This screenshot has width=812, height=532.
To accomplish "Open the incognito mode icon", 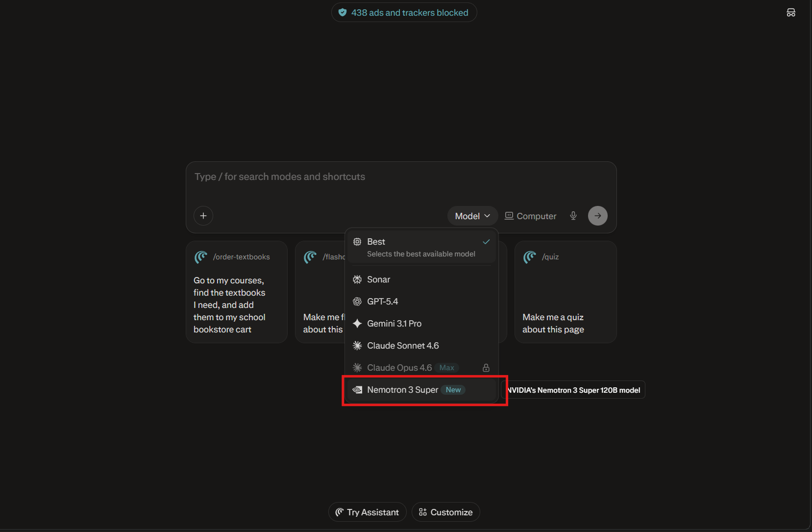I will 791,12.
